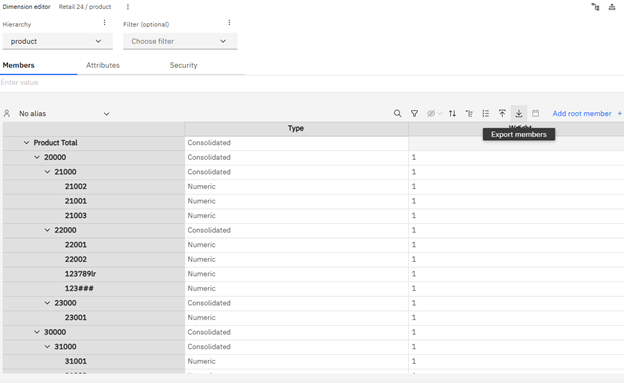Collapse the 22000 consolidated member
Viewport: 624px width, 385px height.
[47, 230]
